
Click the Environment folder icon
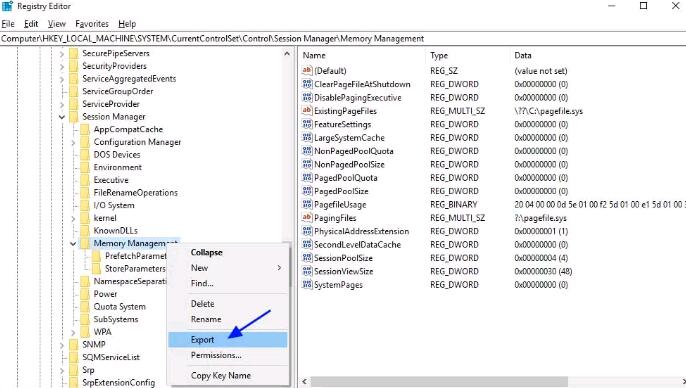pos(85,167)
